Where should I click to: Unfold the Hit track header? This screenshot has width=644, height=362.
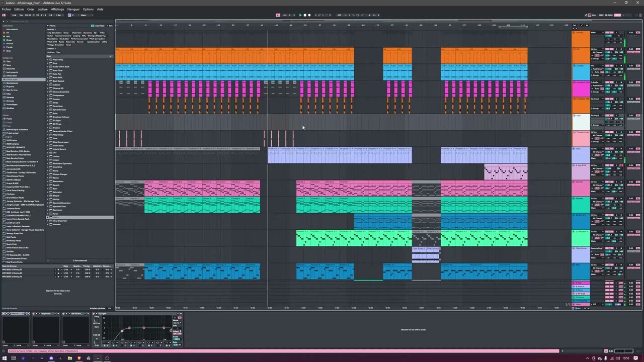[574, 49]
